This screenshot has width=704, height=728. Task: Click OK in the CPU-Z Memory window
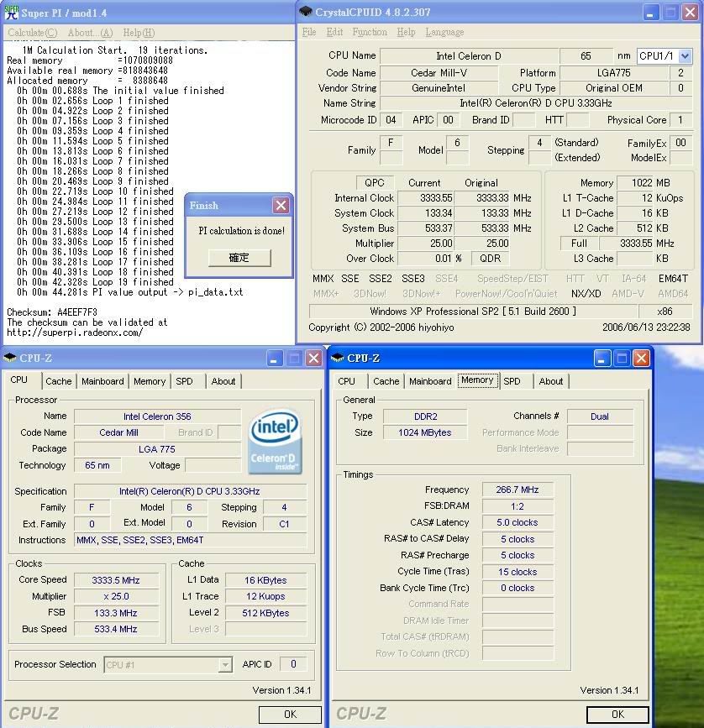point(617,715)
